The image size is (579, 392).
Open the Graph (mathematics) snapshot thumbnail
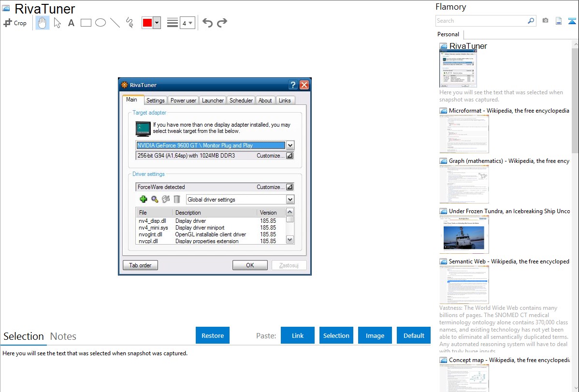click(464, 184)
